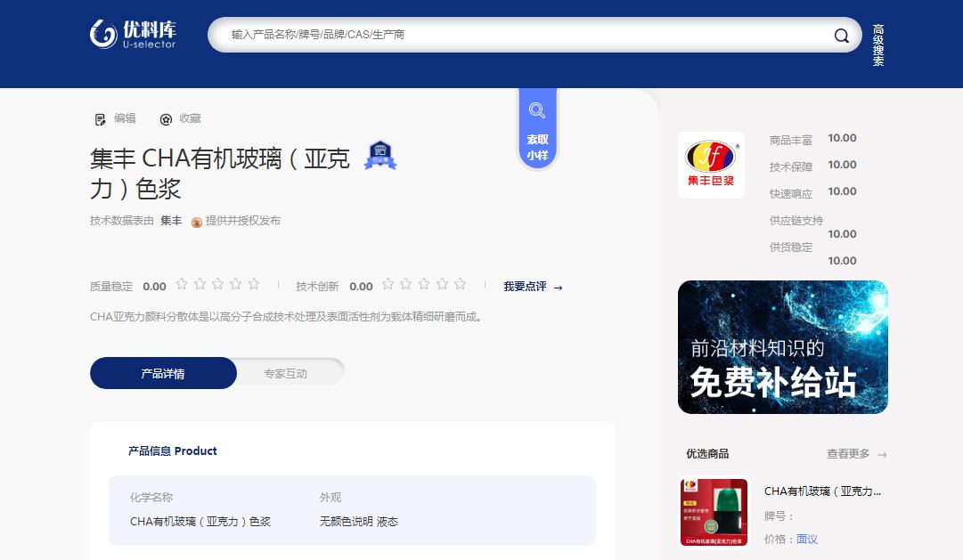Click the 集丰色浆 company logo

click(x=711, y=165)
